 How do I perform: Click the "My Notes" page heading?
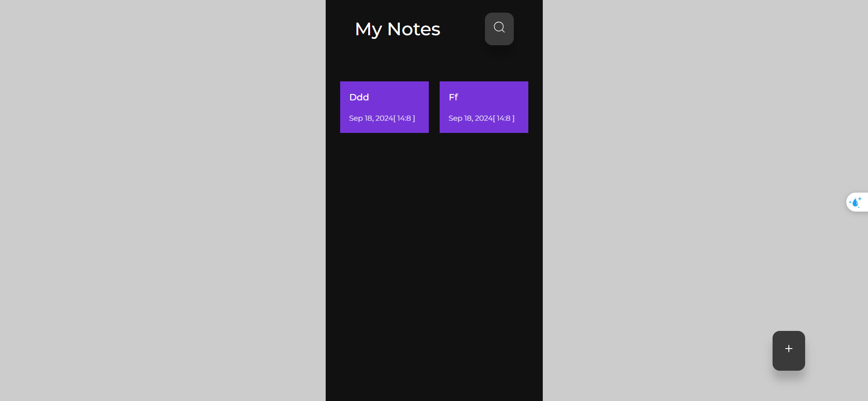click(x=397, y=29)
